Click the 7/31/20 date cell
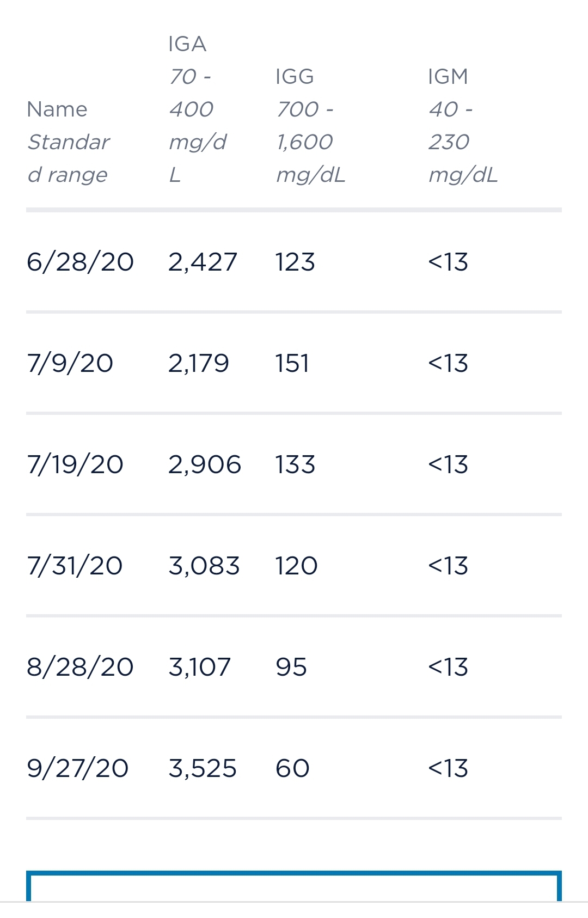588x918 pixels. tap(75, 566)
